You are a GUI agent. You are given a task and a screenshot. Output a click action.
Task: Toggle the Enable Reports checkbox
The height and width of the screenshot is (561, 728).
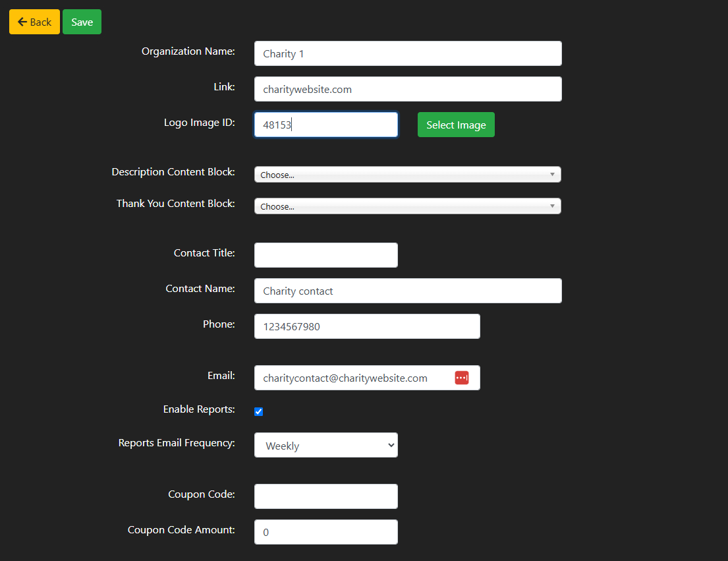259,412
